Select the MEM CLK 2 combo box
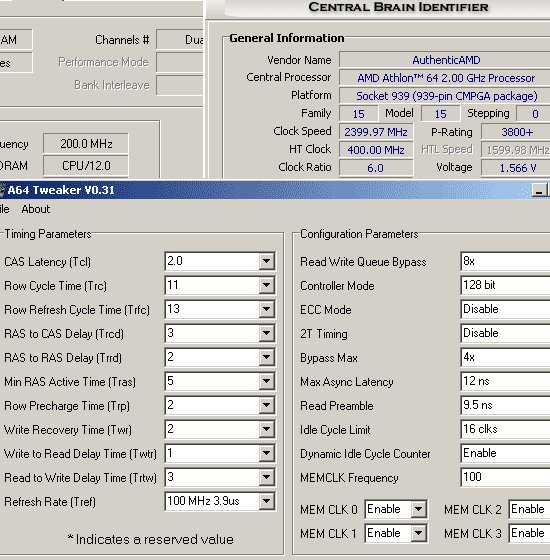 [529, 509]
